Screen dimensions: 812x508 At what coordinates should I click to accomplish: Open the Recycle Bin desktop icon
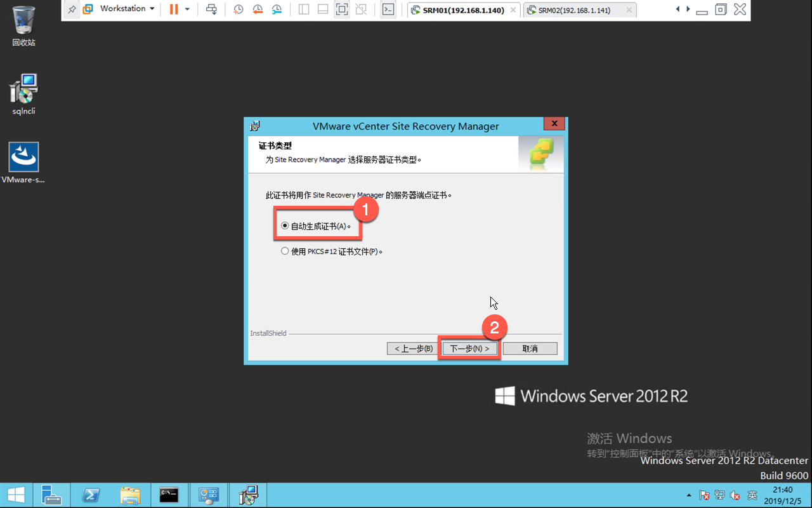pos(23,26)
